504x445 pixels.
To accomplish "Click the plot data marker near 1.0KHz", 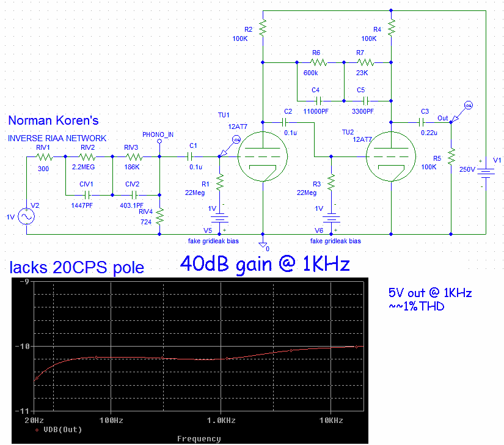I will pos(227,359).
